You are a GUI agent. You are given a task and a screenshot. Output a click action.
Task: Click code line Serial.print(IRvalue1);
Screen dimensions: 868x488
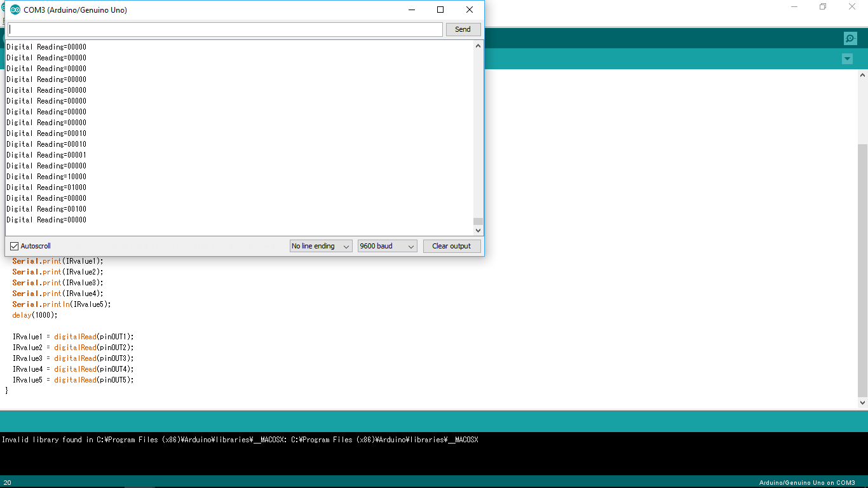58,261
